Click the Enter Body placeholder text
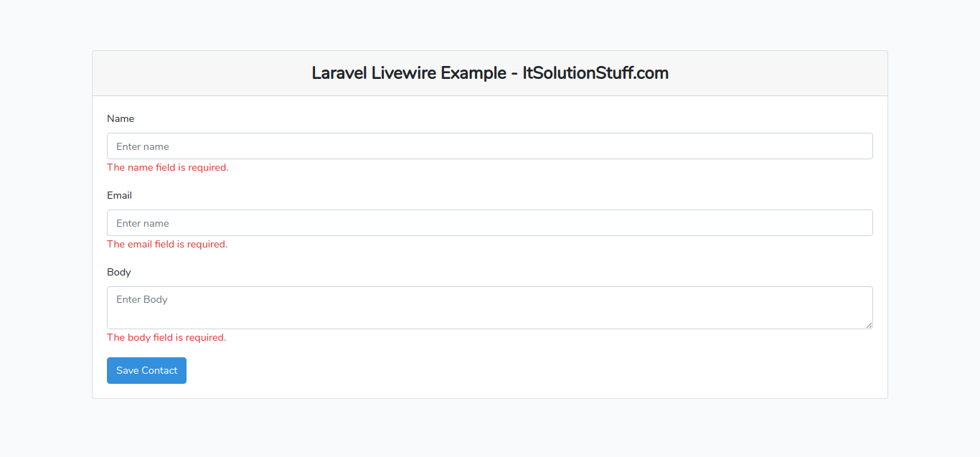Screen dimensions: 980x457 click(142, 299)
